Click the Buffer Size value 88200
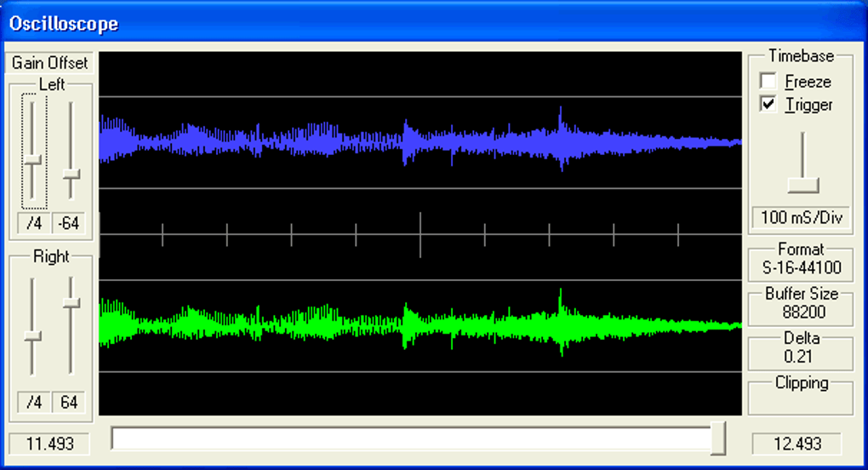This screenshot has width=868, height=470. click(804, 312)
